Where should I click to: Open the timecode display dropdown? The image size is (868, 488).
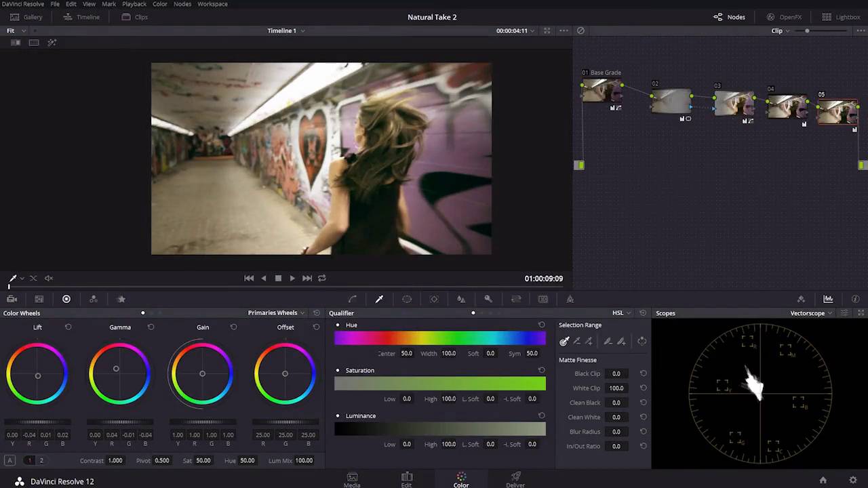(x=515, y=30)
